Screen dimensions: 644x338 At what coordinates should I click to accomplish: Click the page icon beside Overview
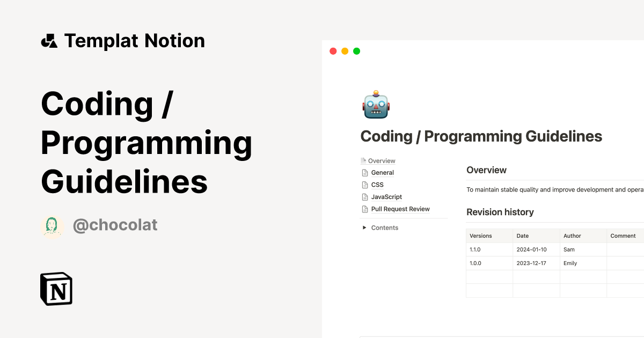(x=364, y=160)
